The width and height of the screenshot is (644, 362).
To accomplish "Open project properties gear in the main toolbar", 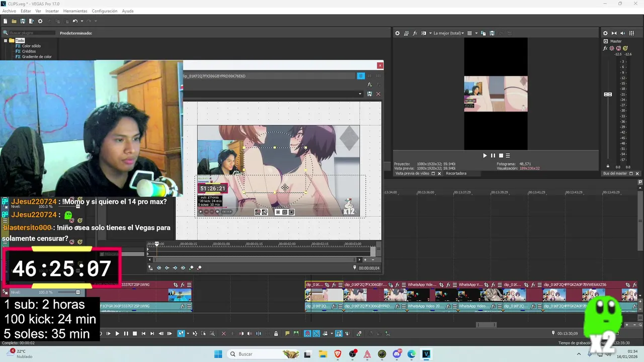I will tap(40, 21).
